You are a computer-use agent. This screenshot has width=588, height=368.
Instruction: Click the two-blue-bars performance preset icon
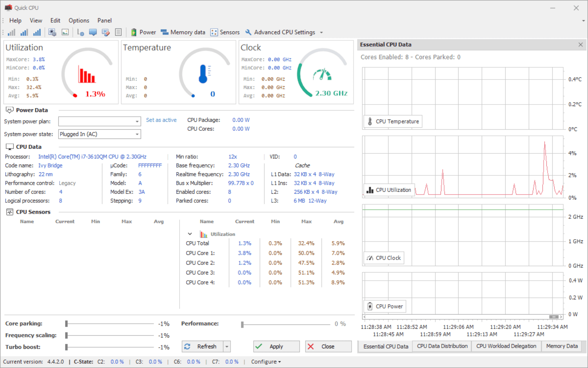click(24, 32)
